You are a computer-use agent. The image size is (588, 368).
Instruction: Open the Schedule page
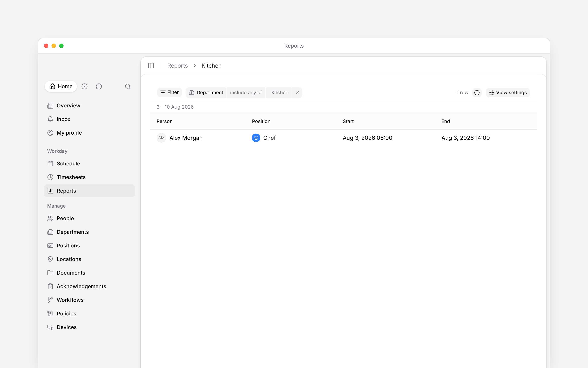click(89, 164)
